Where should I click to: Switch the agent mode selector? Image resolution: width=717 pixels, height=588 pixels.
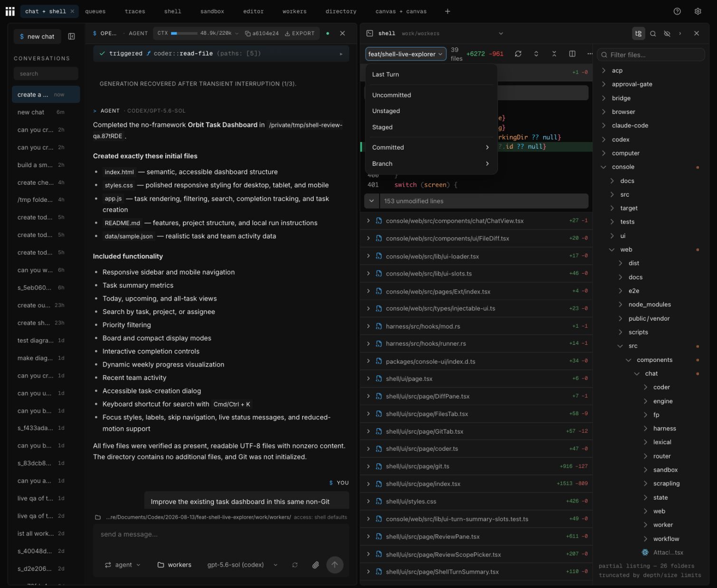pyautogui.click(x=123, y=565)
